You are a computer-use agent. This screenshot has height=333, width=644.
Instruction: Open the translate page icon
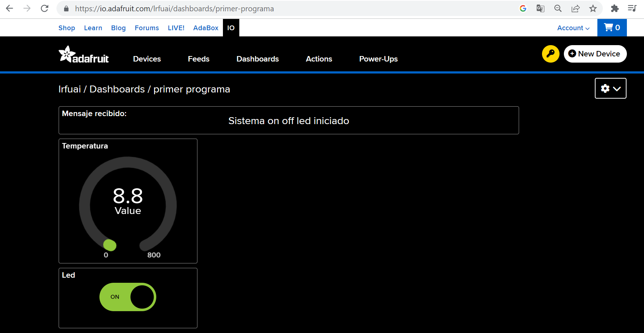(x=541, y=8)
